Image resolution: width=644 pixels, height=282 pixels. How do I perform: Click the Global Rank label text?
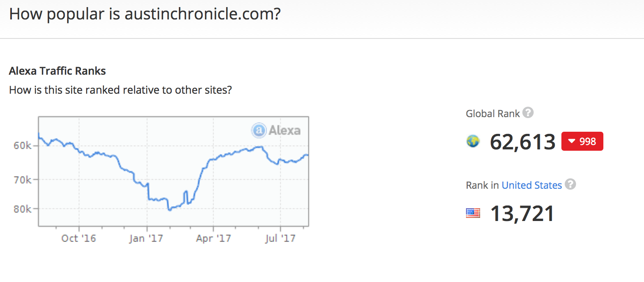[x=492, y=114]
